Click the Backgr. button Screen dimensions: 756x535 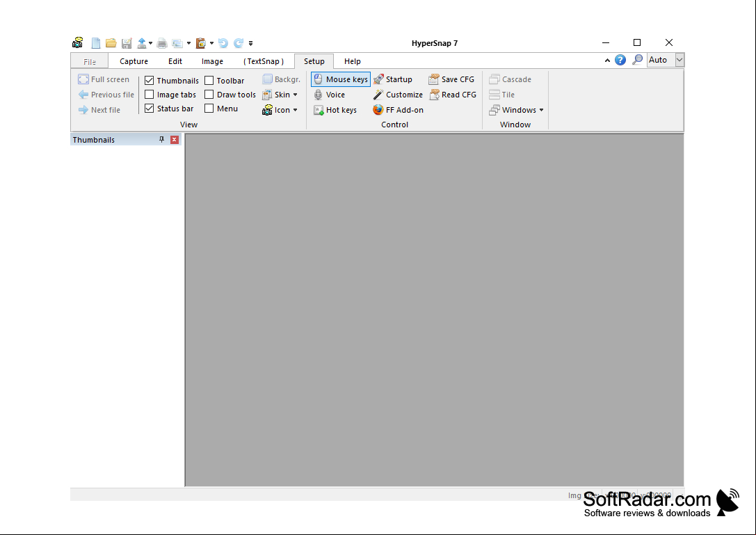coord(282,79)
